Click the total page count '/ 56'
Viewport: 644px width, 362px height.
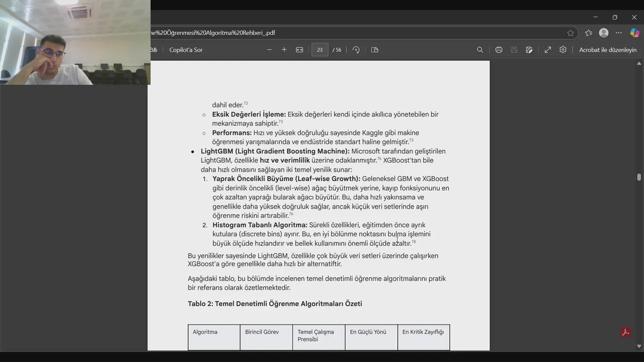(x=337, y=50)
